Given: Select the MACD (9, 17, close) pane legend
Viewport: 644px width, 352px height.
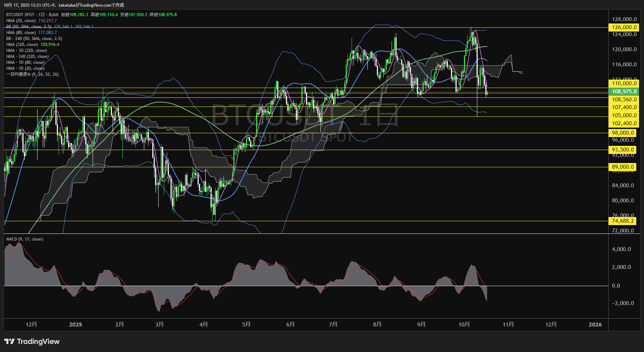Looking at the screenshot, I should [x=25, y=239].
